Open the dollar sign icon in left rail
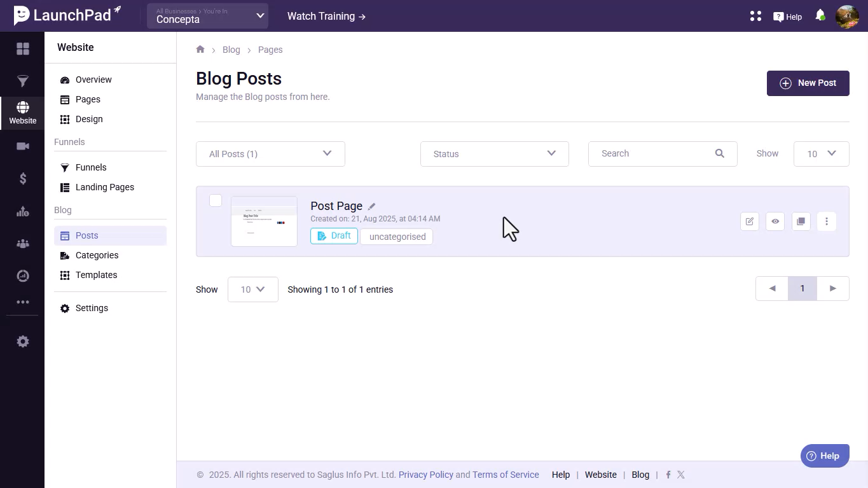This screenshot has width=868, height=488. 23,179
